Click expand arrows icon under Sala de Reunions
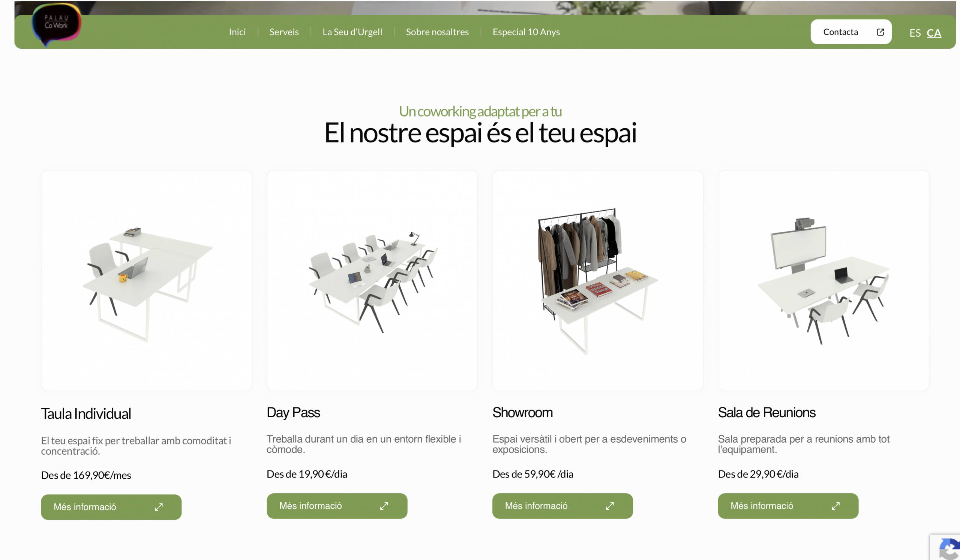The height and width of the screenshot is (560, 960). 836,506
